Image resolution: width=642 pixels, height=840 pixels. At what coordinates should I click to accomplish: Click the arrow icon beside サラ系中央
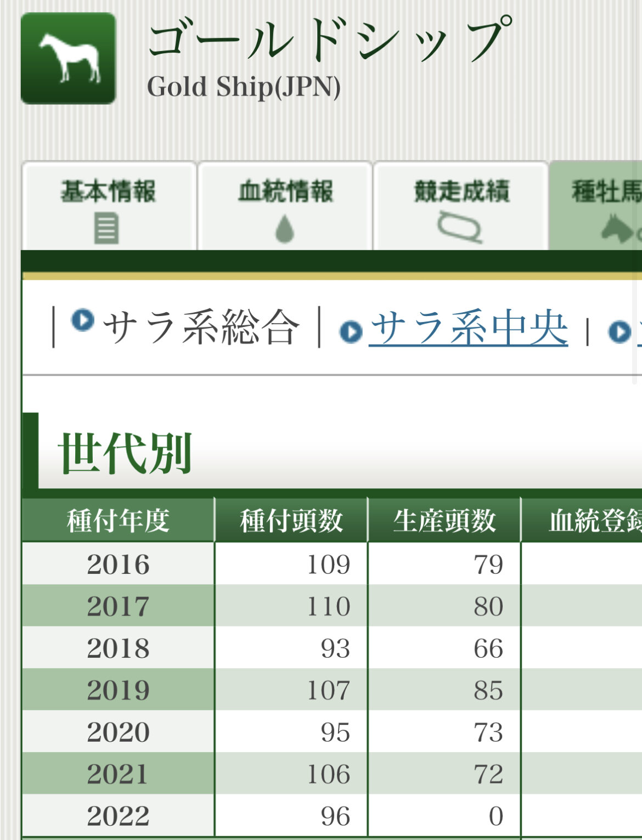point(351,331)
